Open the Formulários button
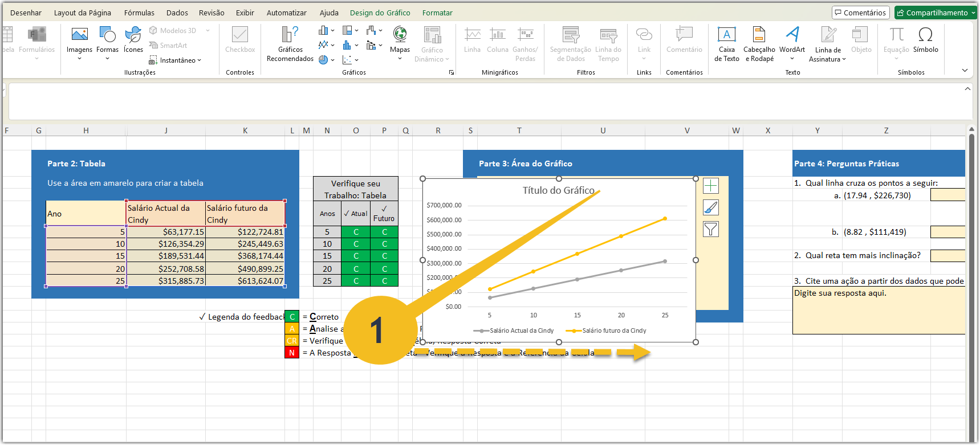 [x=36, y=43]
